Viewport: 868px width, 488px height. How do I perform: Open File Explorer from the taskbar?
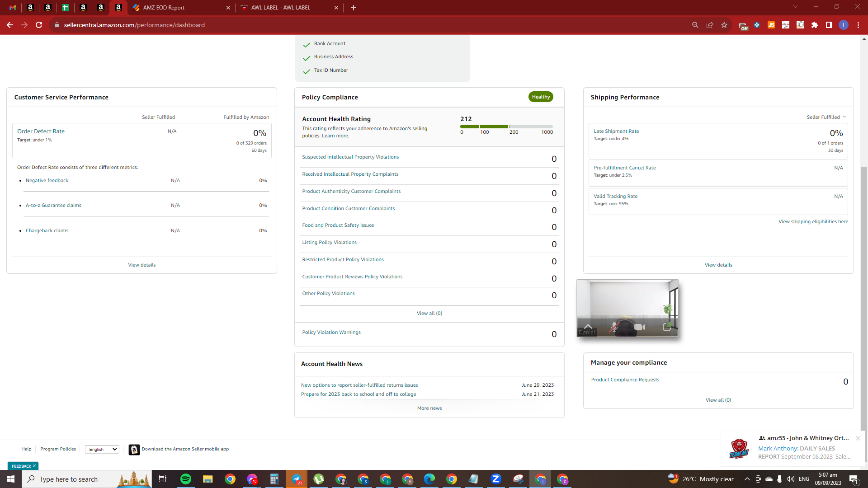208,479
